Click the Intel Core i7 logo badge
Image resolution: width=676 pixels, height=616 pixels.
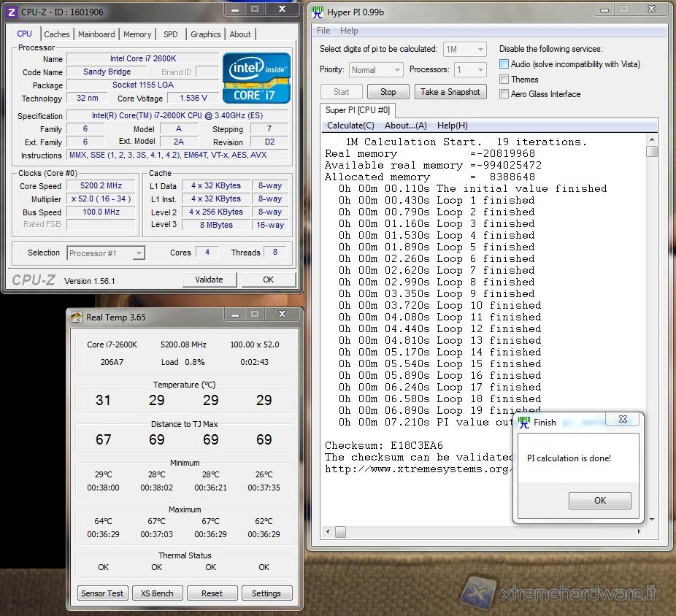coord(256,77)
